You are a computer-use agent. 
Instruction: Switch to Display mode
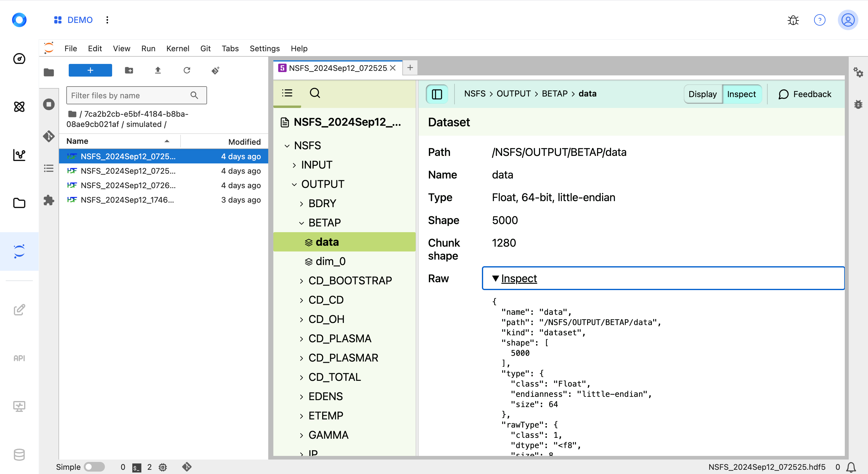point(702,94)
